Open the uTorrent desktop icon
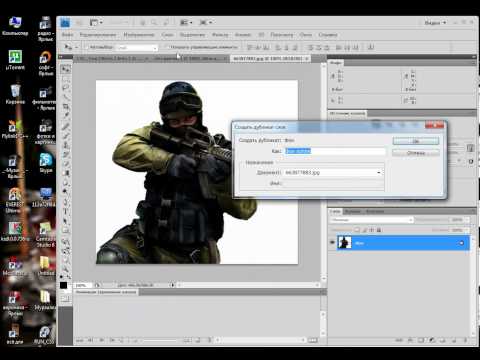Image resolution: width=480 pixels, height=360 pixels. pos(15,60)
